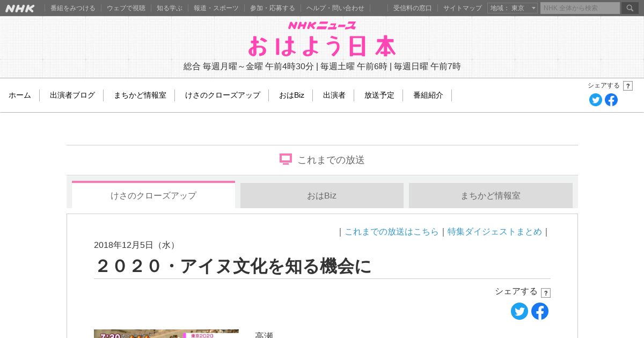Share on Twitter from the navigation bar
Image resolution: width=644 pixels, height=338 pixels.
[596, 100]
